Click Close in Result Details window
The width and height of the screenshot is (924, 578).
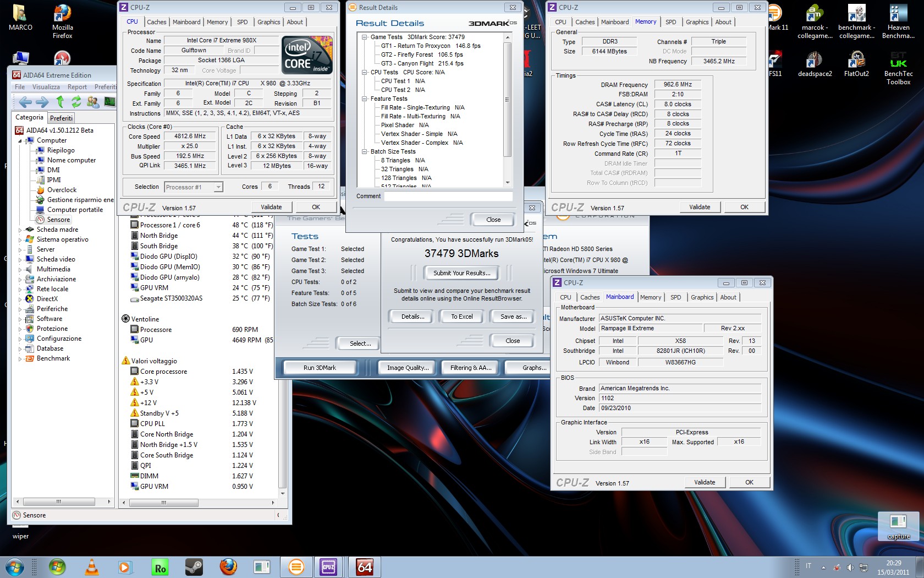[x=493, y=220]
